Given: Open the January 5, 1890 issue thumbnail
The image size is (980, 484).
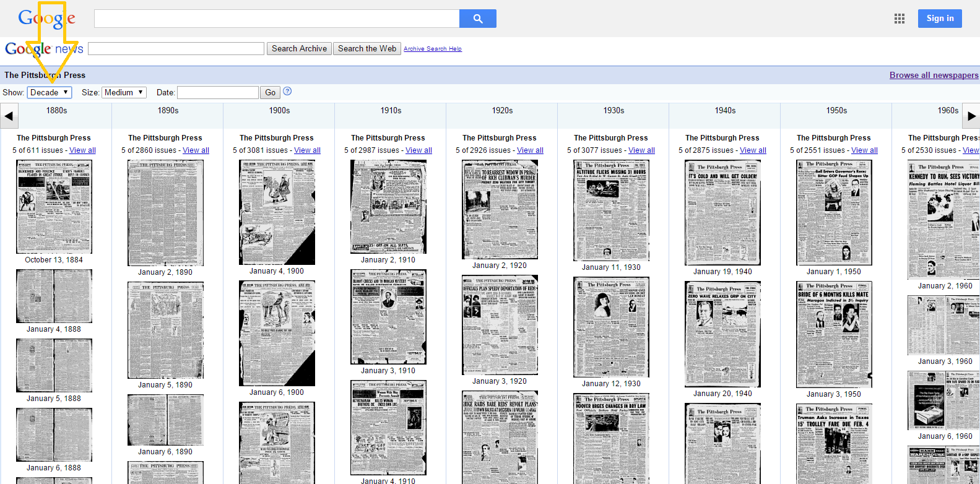Looking at the screenshot, I should [x=165, y=330].
